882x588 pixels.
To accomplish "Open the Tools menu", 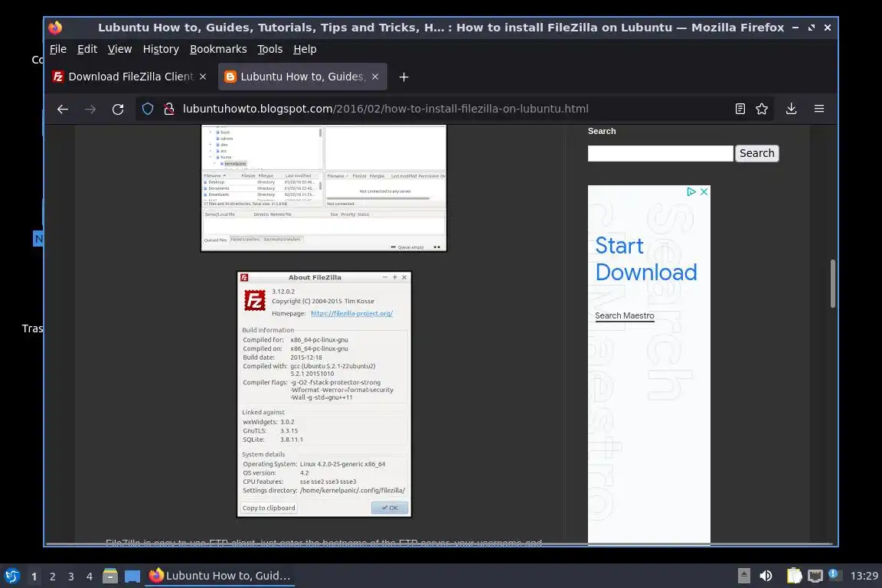I will [270, 49].
